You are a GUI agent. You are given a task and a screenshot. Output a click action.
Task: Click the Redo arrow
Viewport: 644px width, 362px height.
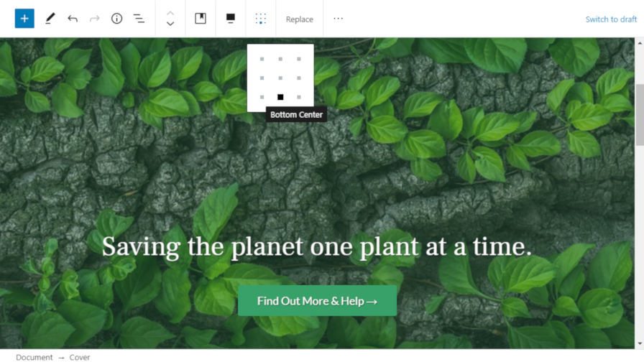coord(95,19)
